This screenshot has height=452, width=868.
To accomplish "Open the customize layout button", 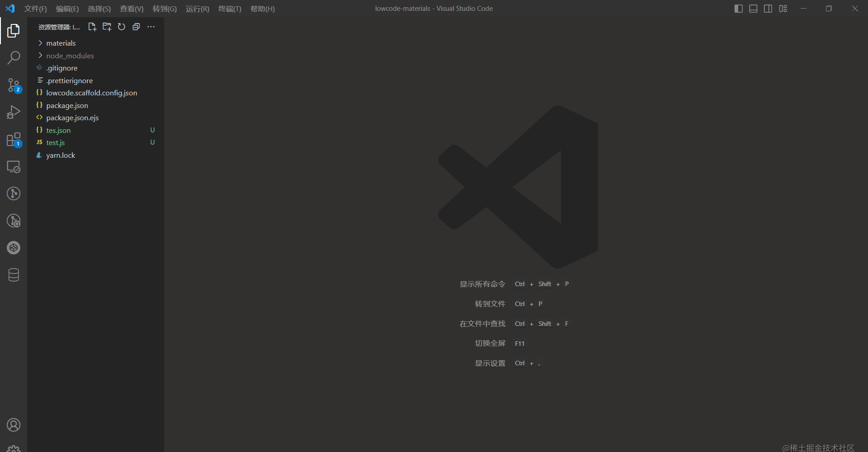I will click(x=783, y=9).
